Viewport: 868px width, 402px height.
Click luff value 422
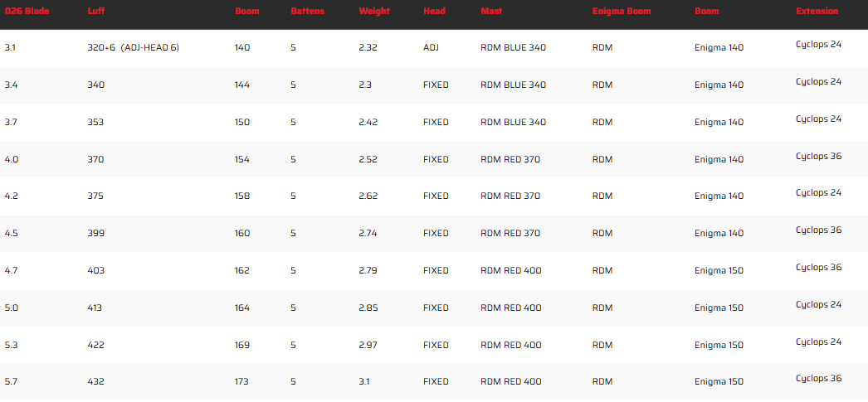tap(95, 345)
